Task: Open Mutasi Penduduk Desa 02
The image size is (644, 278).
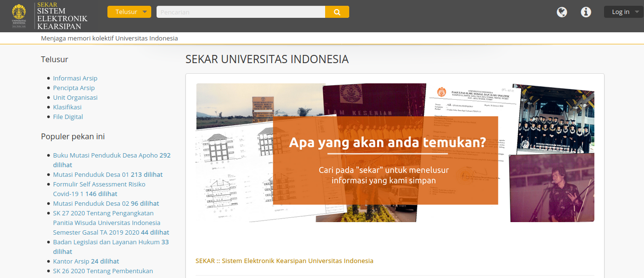Action: click(x=106, y=203)
